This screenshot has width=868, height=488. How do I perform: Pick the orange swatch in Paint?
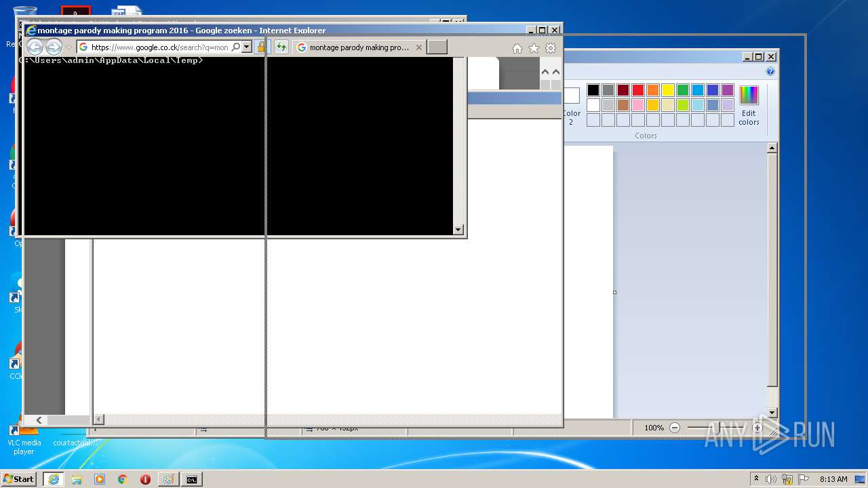point(653,90)
